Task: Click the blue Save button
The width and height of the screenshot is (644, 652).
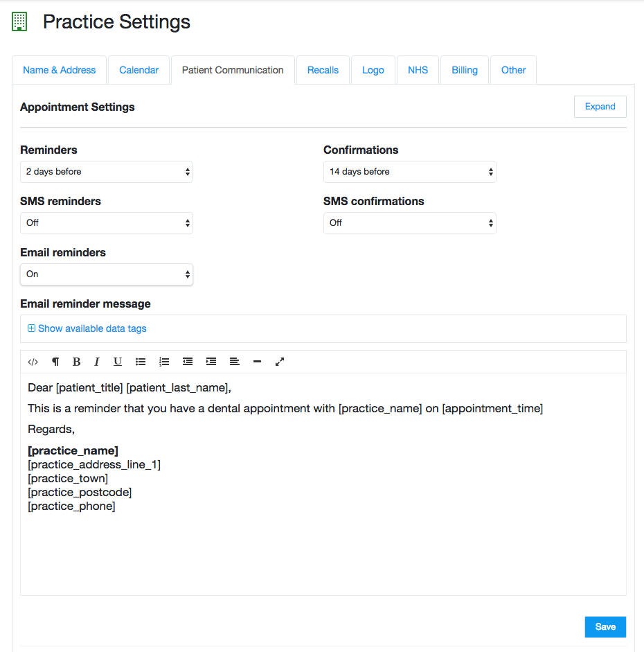Action: (605, 626)
